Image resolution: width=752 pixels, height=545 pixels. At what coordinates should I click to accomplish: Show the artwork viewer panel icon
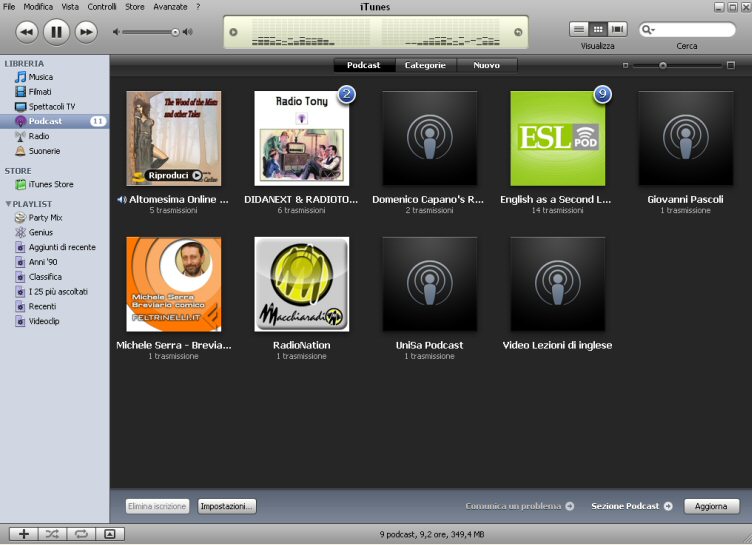tap(110, 534)
